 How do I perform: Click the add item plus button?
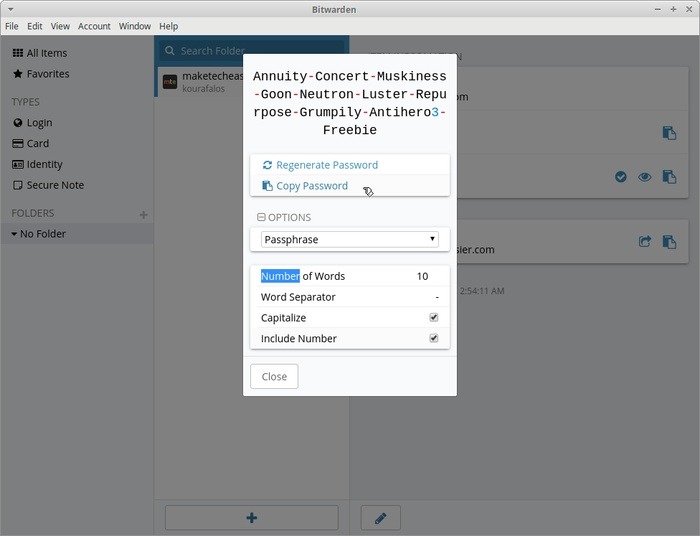[x=252, y=518]
